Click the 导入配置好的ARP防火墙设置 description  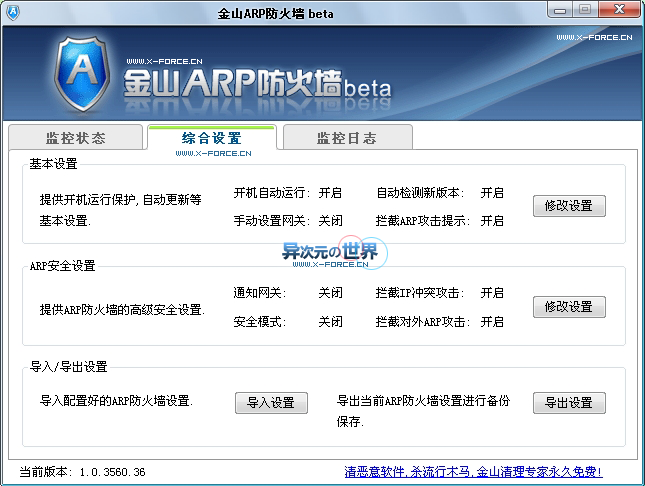116,400
